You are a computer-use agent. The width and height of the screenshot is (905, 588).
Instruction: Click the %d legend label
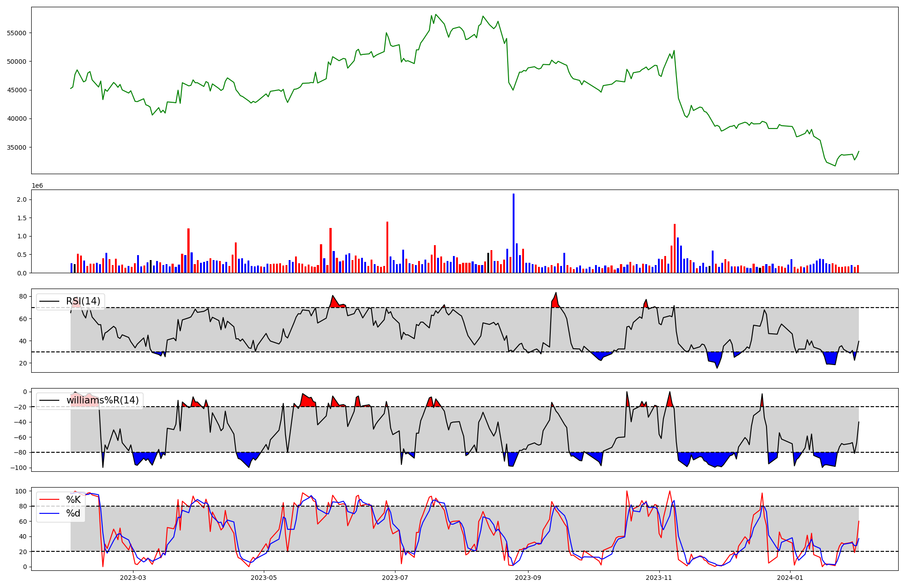(73, 513)
